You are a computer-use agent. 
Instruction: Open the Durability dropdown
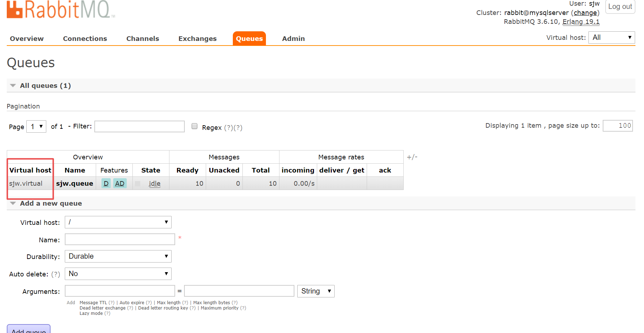[x=118, y=256]
